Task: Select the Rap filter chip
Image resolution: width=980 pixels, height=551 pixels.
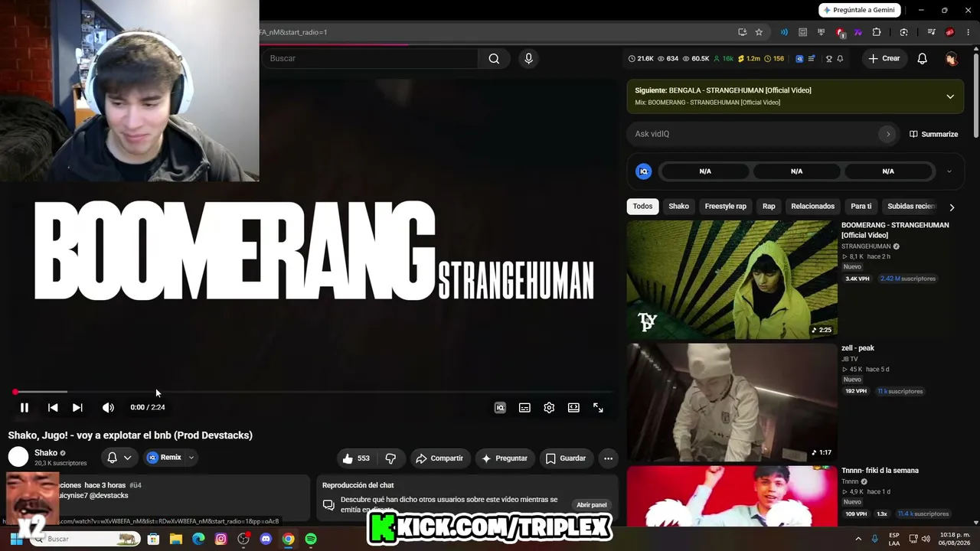Action: (769, 207)
